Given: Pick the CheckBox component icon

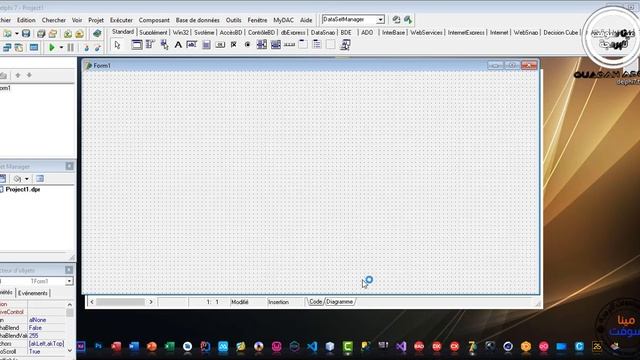Looking at the screenshot, I should 234,45.
